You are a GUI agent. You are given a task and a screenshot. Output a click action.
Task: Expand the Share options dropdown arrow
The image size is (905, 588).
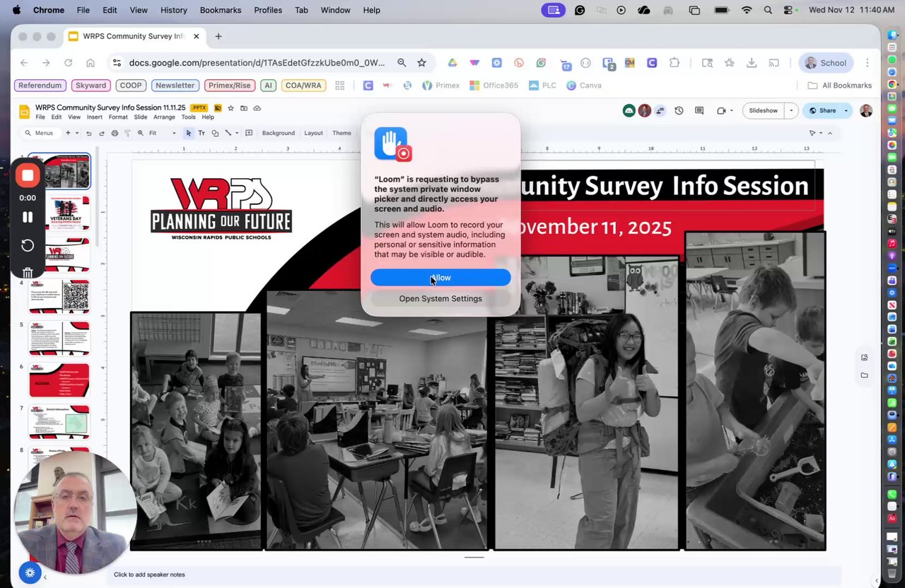[x=846, y=111]
